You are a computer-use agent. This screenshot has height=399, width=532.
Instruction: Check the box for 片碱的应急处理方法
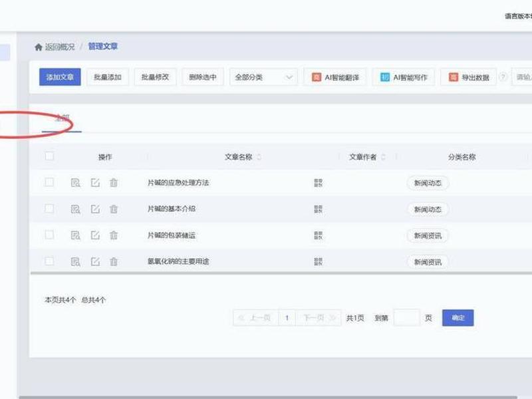click(49, 182)
